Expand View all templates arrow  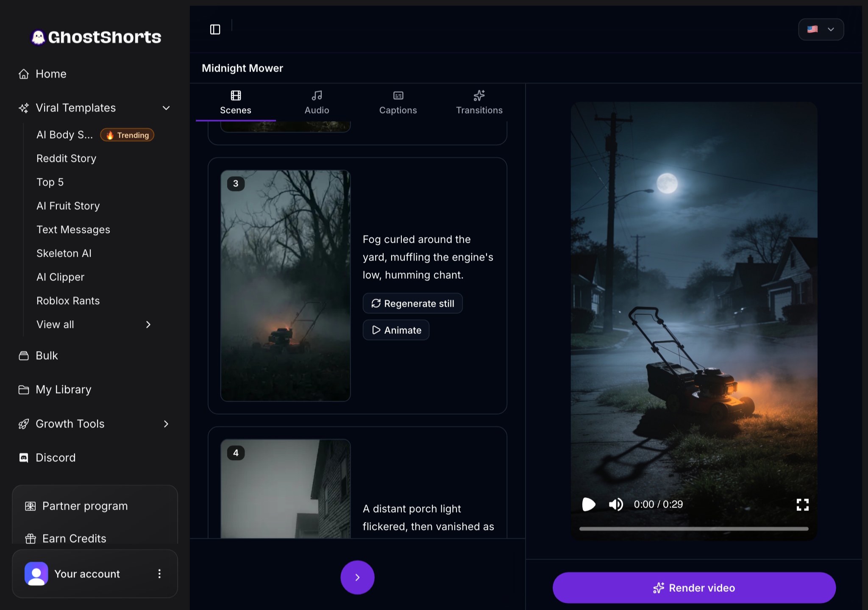tap(148, 324)
